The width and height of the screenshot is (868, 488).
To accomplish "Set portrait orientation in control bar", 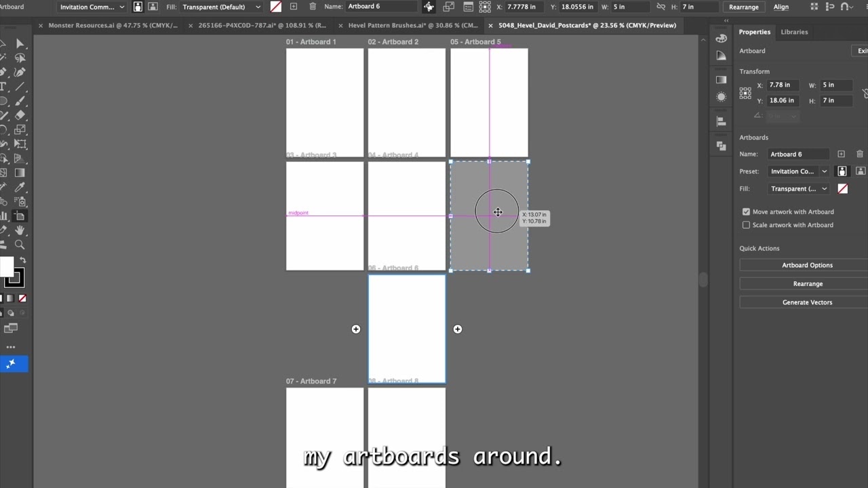I will pos(138,7).
